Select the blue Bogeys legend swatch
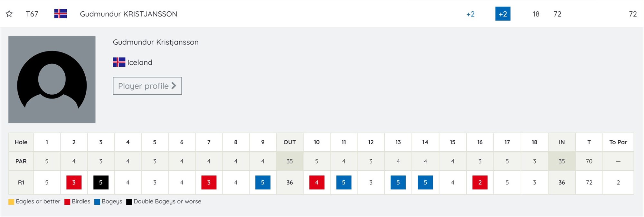 [97, 202]
